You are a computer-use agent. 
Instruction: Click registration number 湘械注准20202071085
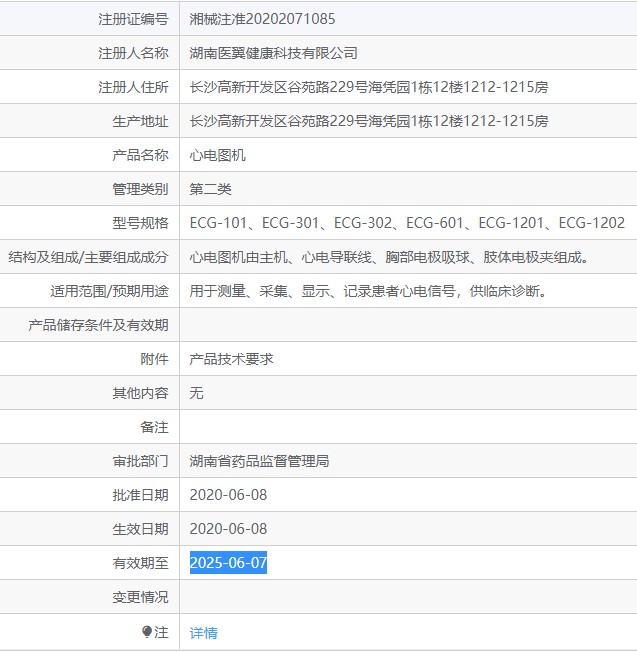coord(263,19)
